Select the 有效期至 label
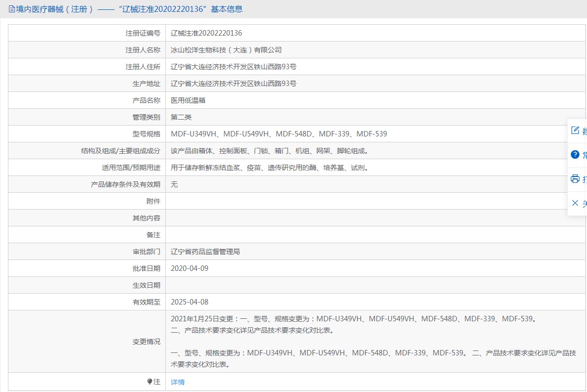 point(147,302)
